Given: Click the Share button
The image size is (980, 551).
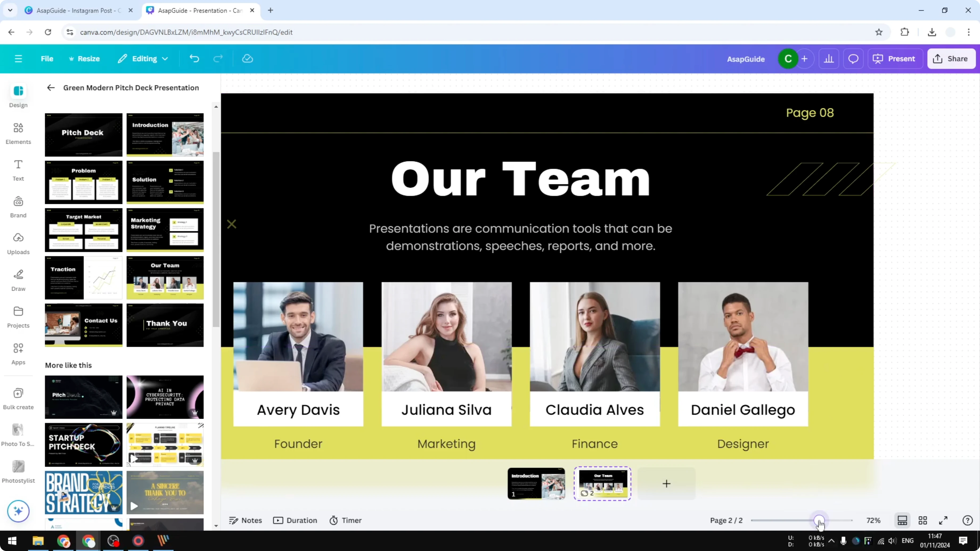Looking at the screenshot, I should point(952,58).
